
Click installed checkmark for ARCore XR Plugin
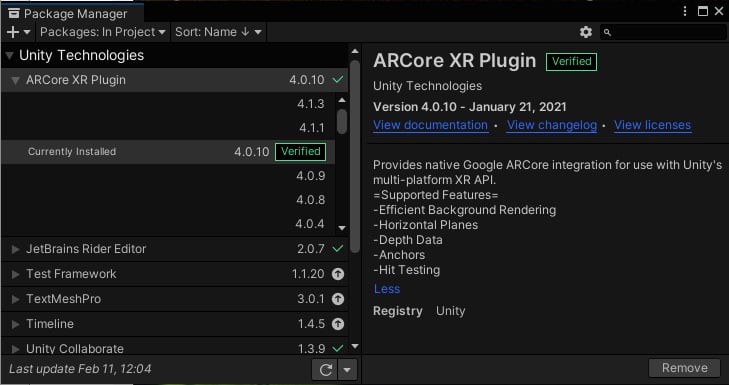coord(338,80)
